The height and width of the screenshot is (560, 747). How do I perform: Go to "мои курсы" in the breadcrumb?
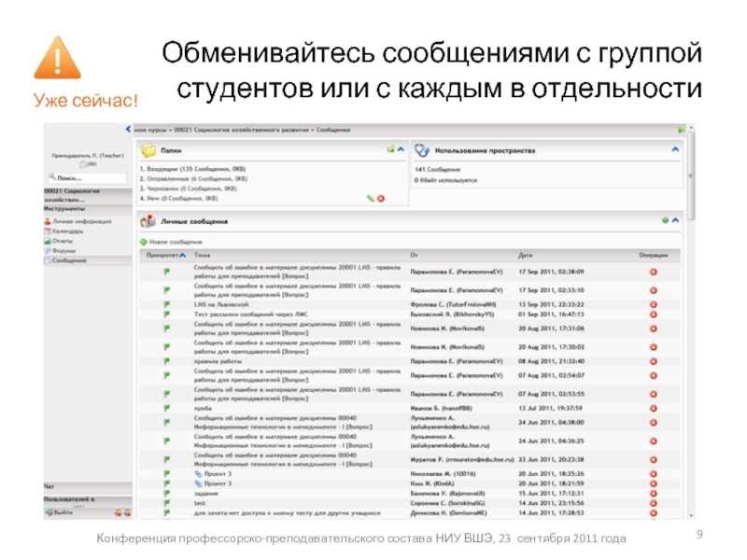(x=150, y=130)
